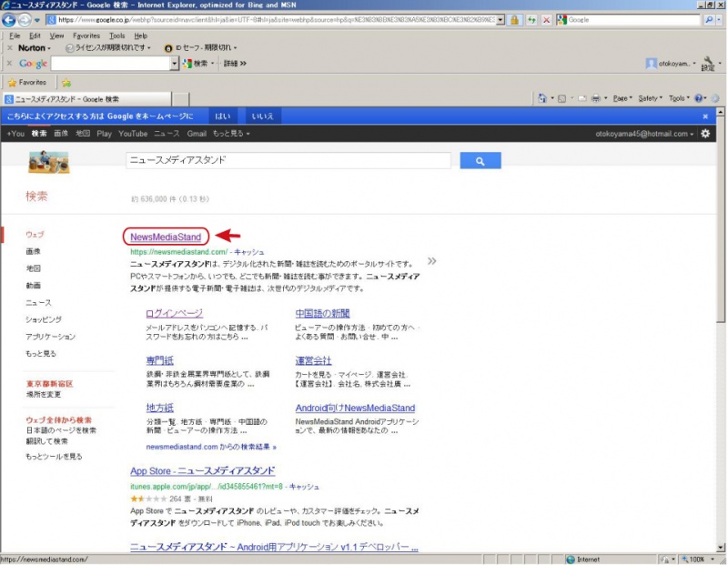Click the blue Google search magnifier button
The image size is (728, 565).
click(x=480, y=161)
